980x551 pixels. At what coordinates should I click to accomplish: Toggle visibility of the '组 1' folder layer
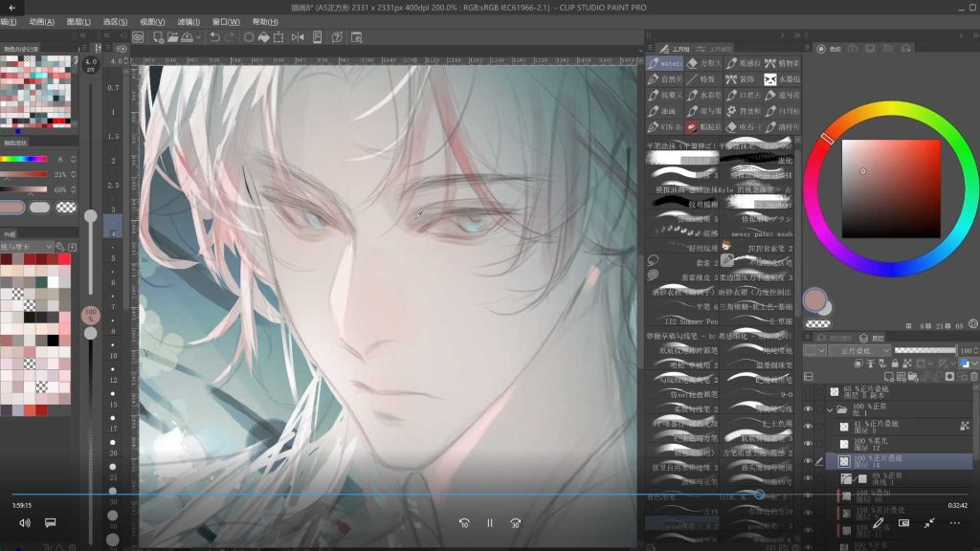coord(808,409)
